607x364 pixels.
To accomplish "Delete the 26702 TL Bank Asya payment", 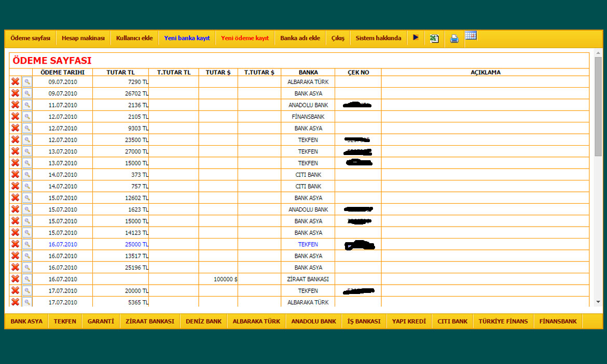I will (x=15, y=93).
